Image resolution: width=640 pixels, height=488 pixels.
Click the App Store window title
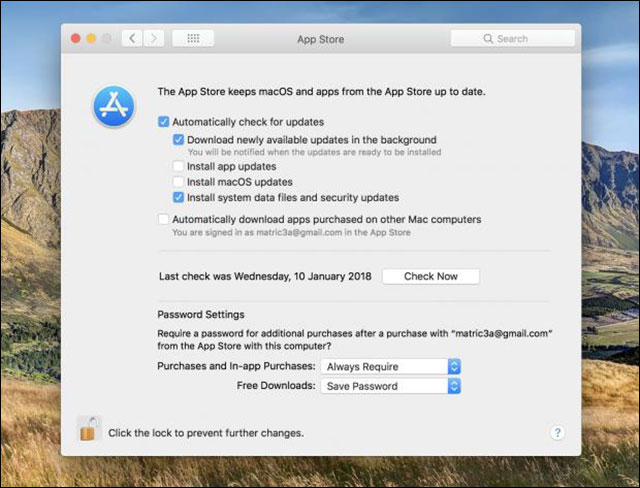tap(320, 39)
